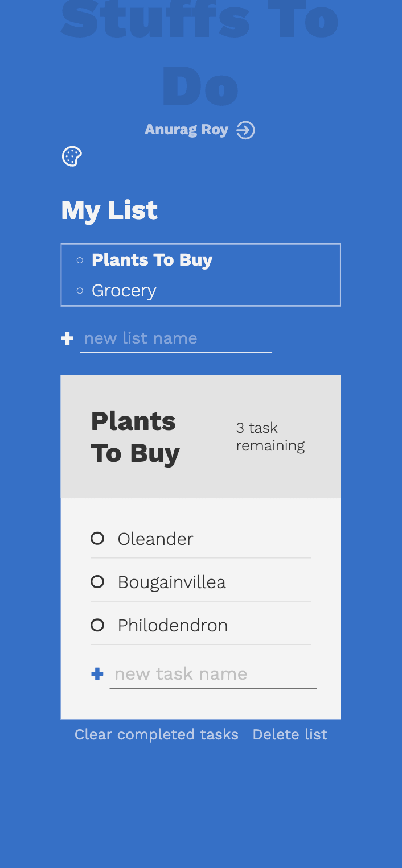Click the plus icon to add new list
Image resolution: width=402 pixels, height=868 pixels.
point(67,339)
